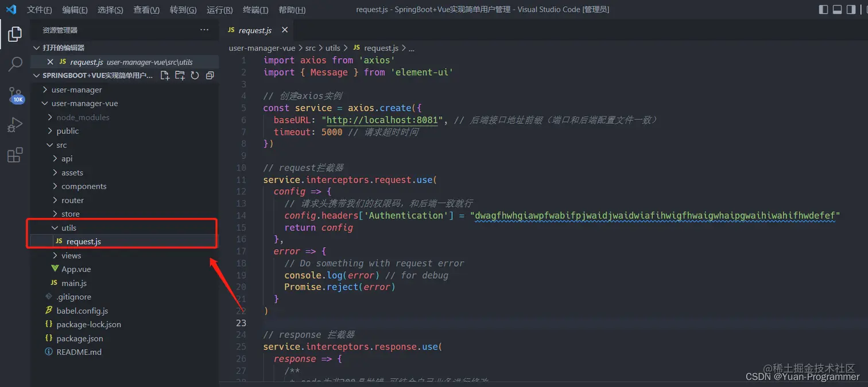The width and height of the screenshot is (868, 387).
Task: Toggle secondary side bar layout icon
Action: pyautogui.click(x=851, y=9)
